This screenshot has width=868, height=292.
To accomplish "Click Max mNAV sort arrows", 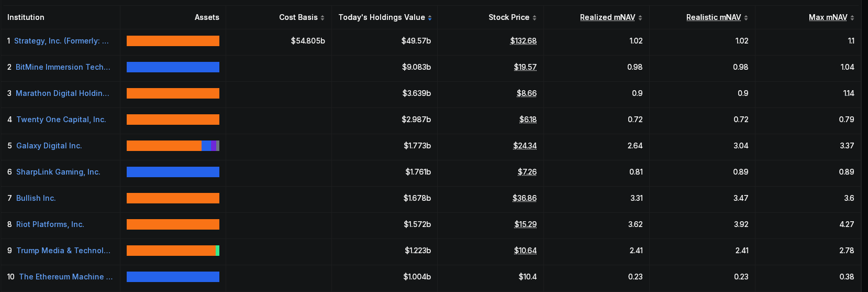I will tap(852, 18).
